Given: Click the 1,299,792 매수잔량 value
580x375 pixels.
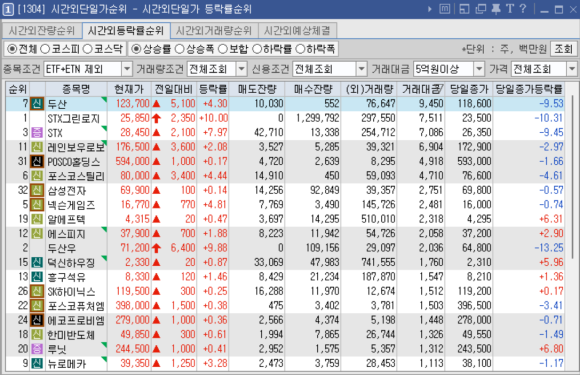Looking at the screenshot, I should point(318,118).
